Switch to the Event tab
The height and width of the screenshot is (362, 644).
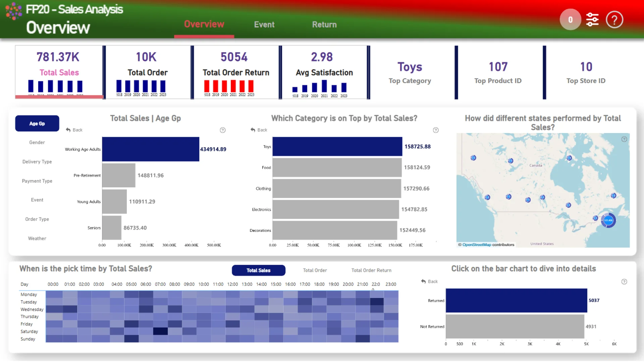(264, 24)
